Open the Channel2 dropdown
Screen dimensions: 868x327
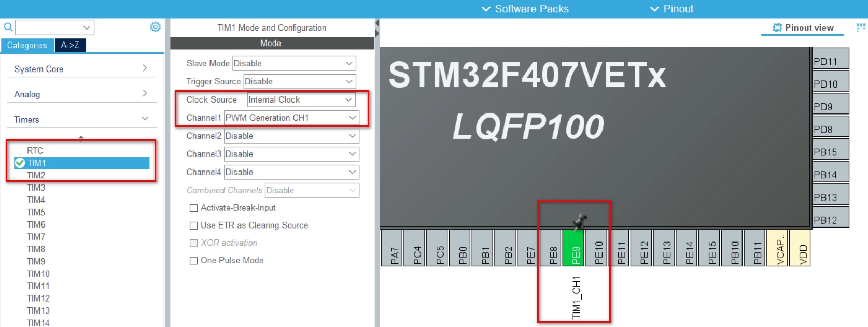(x=291, y=136)
